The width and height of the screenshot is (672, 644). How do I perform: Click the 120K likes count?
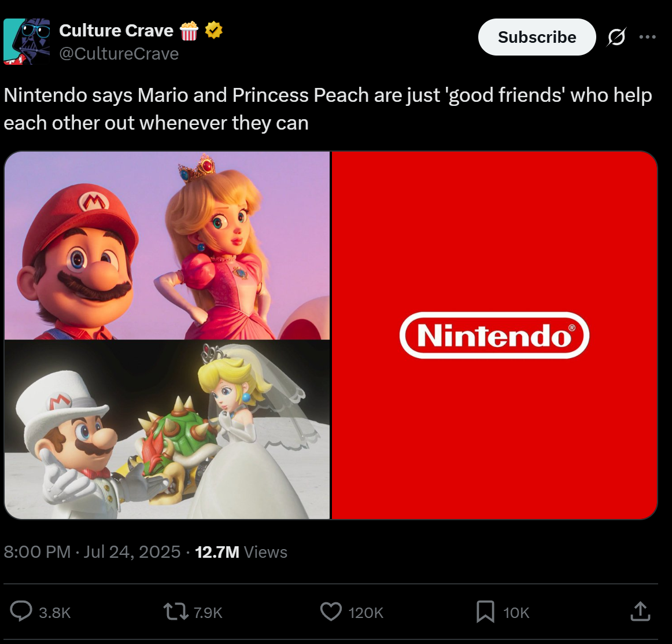365,613
